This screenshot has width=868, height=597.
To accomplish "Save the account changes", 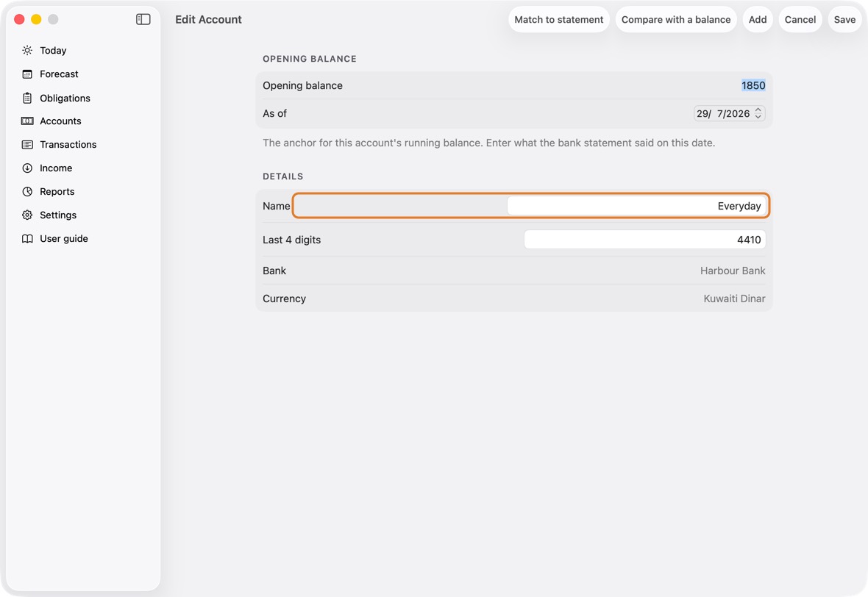I will click(x=844, y=19).
